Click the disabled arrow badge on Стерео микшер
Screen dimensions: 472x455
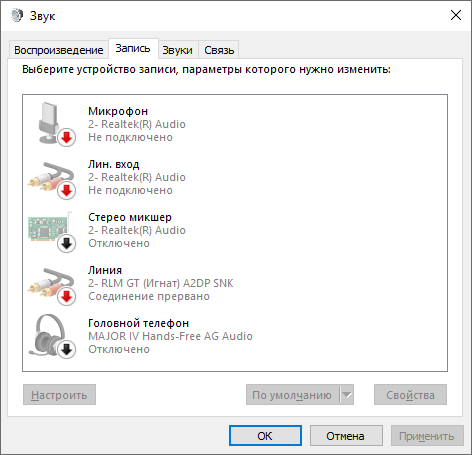point(67,244)
